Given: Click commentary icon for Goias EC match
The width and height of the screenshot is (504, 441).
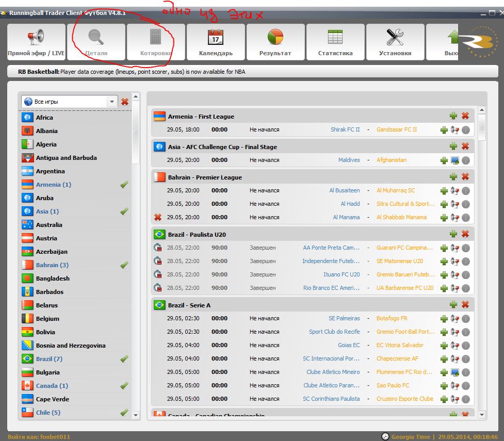Looking at the screenshot, I should (454, 346).
